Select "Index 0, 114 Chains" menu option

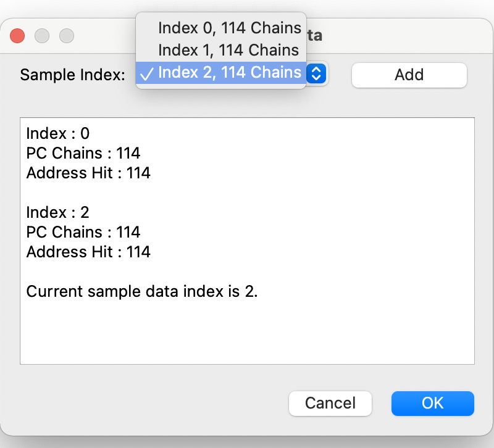(228, 28)
